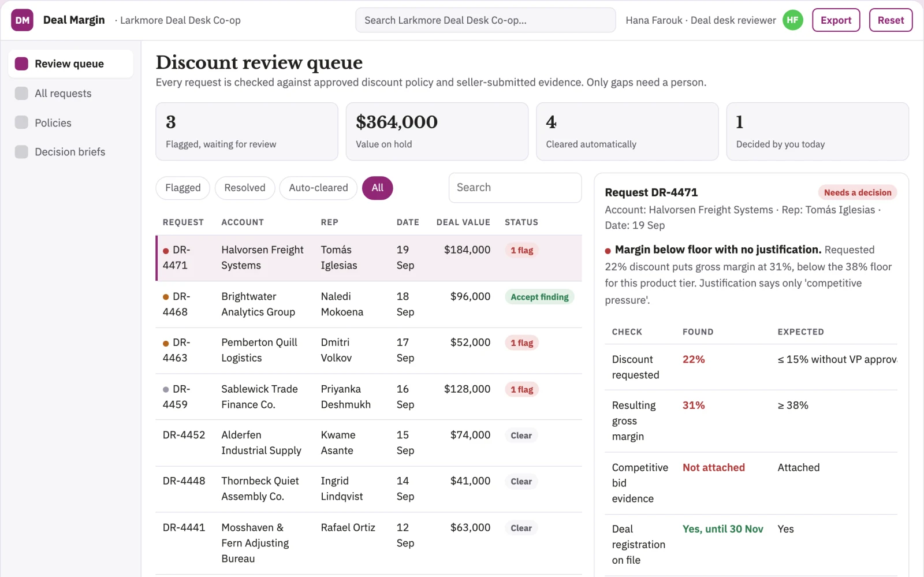The image size is (924, 577).
Task: Click the 1 flag badge for Pemberton Quill
Action: point(521,343)
